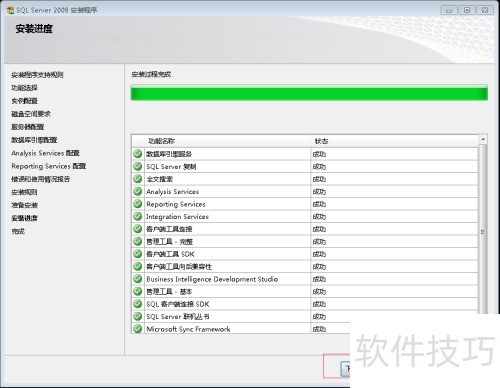Select Reporting Services 配置 step in sidebar
The height and width of the screenshot is (388, 500).
(49, 166)
